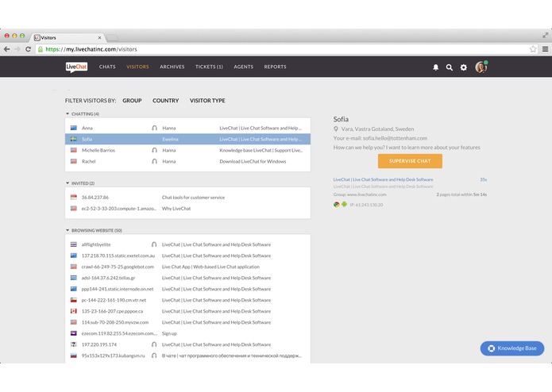Switch to the Agents section
552x392 pixels.
pyautogui.click(x=244, y=67)
